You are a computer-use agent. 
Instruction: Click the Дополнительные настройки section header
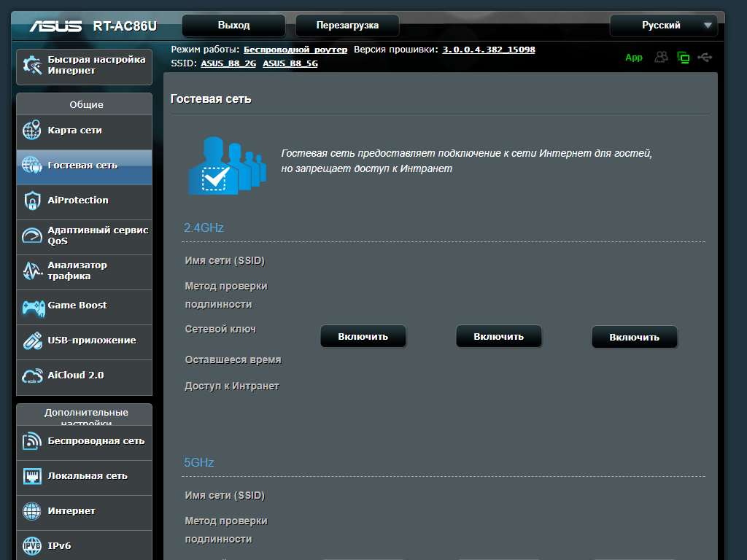point(86,416)
